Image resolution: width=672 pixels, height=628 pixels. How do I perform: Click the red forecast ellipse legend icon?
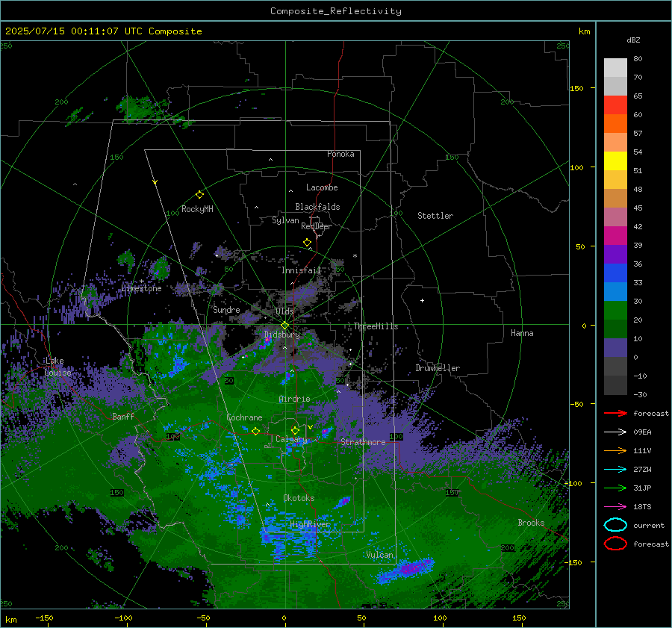click(615, 544)
